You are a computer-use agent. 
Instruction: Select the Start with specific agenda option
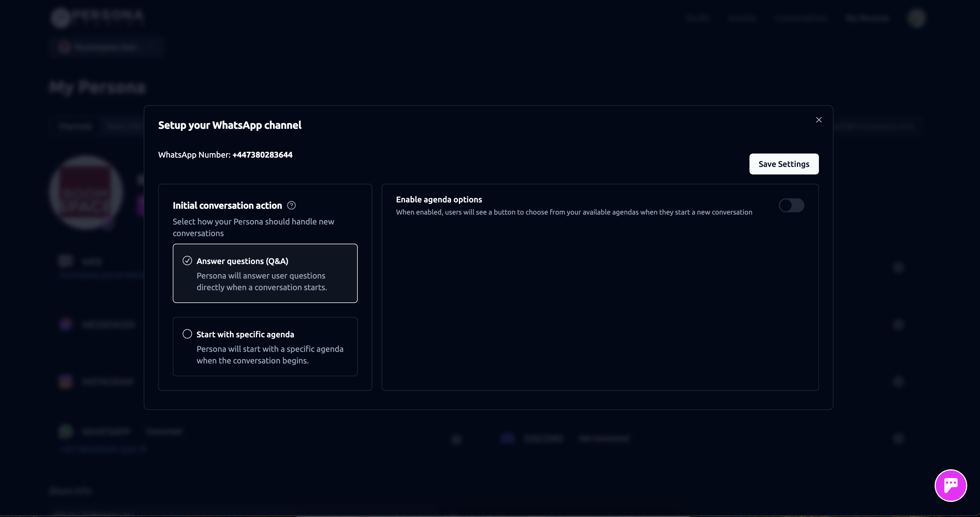pos(265,347)
